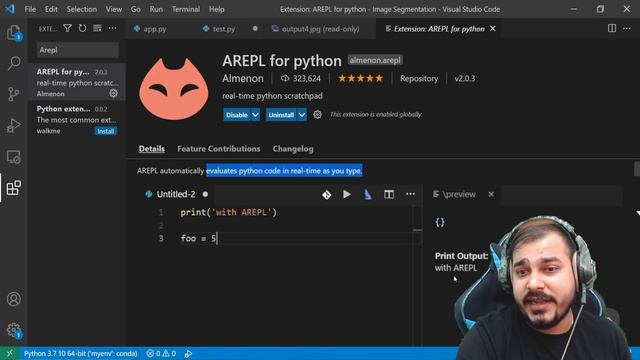This screenshot has width=640, height=360.
Task: Open the View menu
Action: pyautogui.click(x=114, y=9)
